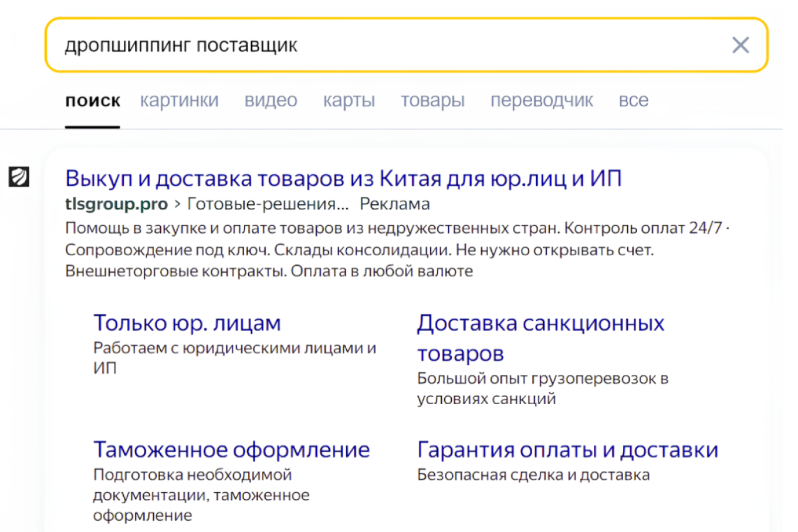Clear the search query with the X icon
The height and width of the screenshot is (532, 798).
[x=740, y=45]
